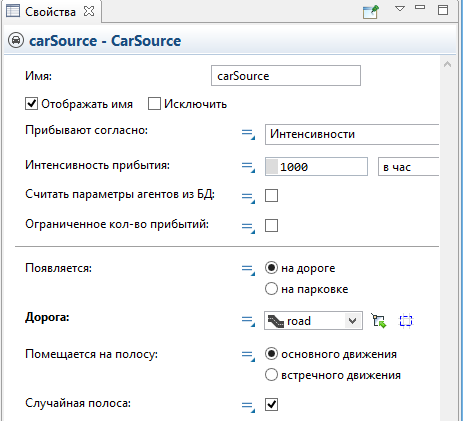Click the static/dynamic switch icon beside Дорога
Screen dimensions: 463x421
(248, 321)
